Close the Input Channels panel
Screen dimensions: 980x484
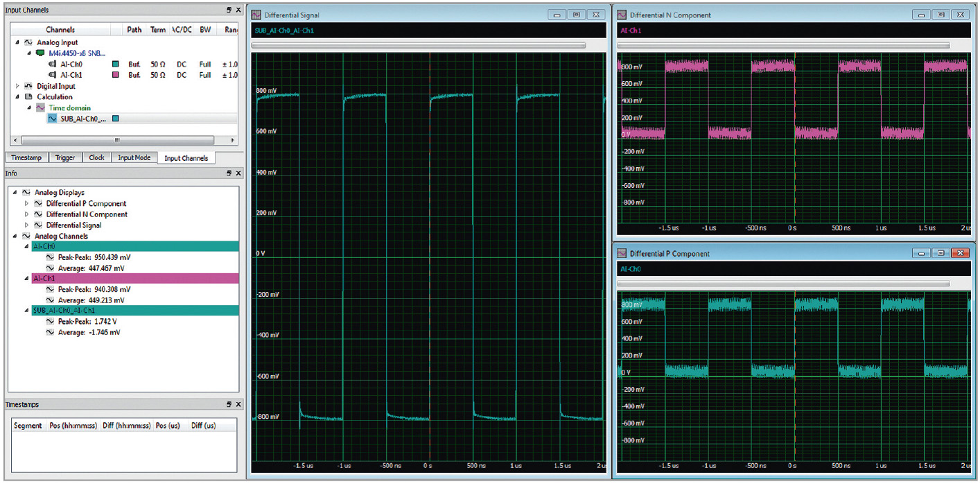click(238, 10)
